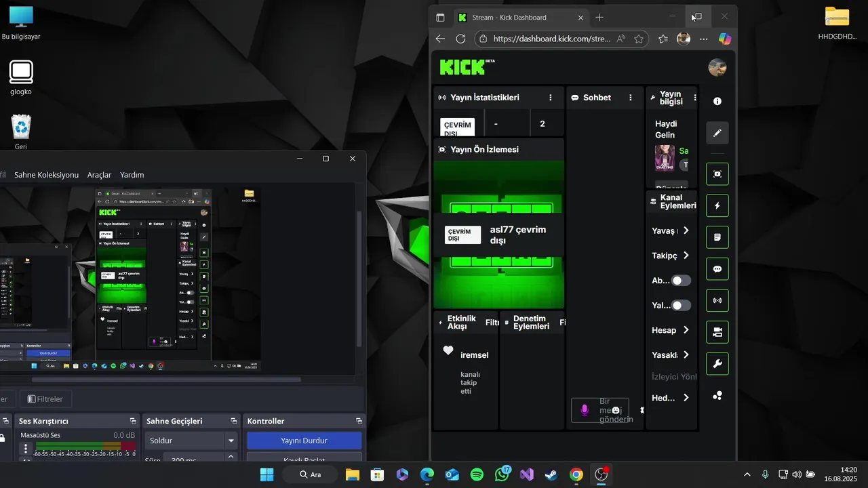Open the emoji picker in chat input

click(x=616, y=410)
